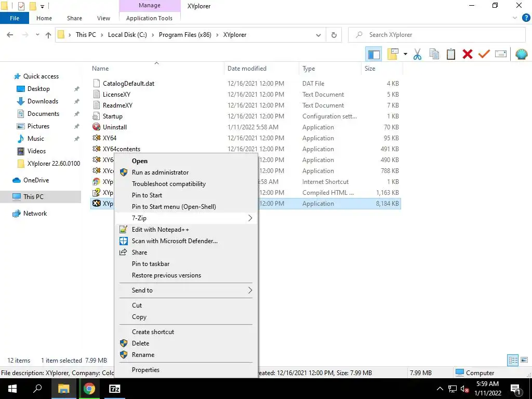Switch to Details view in status bar
The width and height of the screenshot is (532, 399).
pos(513,360)
